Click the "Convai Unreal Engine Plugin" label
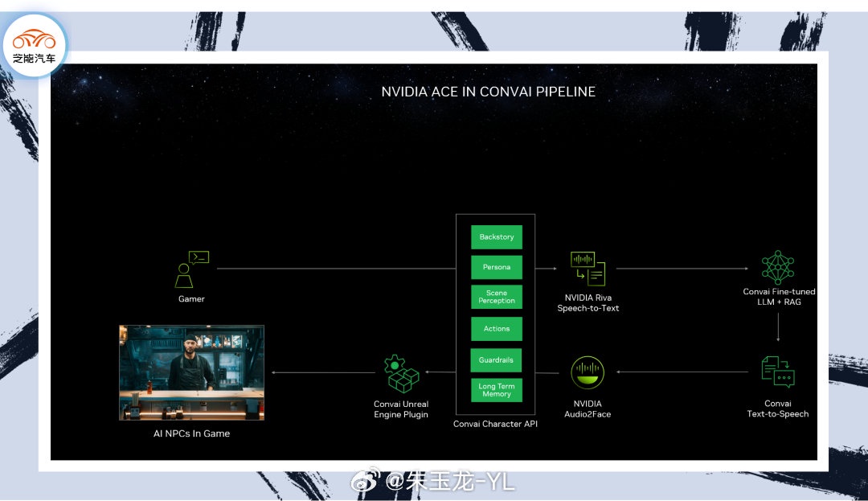The image size is (868, 501). (x=401, y=409)
